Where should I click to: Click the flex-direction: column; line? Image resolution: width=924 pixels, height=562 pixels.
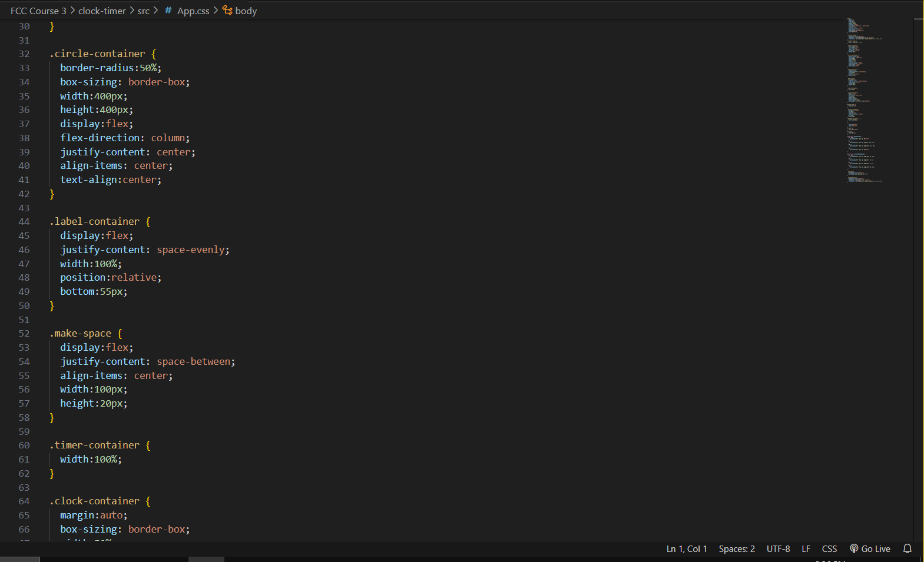coord(125,138)
